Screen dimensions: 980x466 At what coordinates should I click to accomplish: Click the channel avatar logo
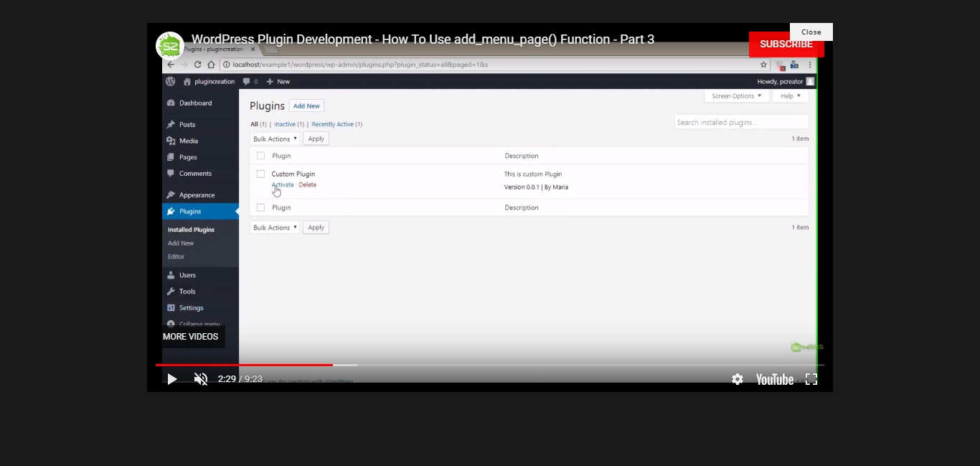tap(170, 46)
